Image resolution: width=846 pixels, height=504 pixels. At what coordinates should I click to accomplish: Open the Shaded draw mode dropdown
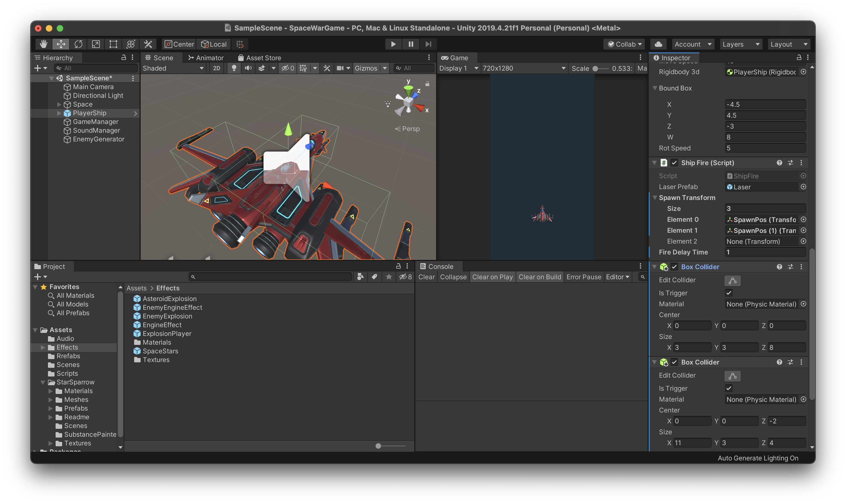pyautogui.click(x=173, y=68)
